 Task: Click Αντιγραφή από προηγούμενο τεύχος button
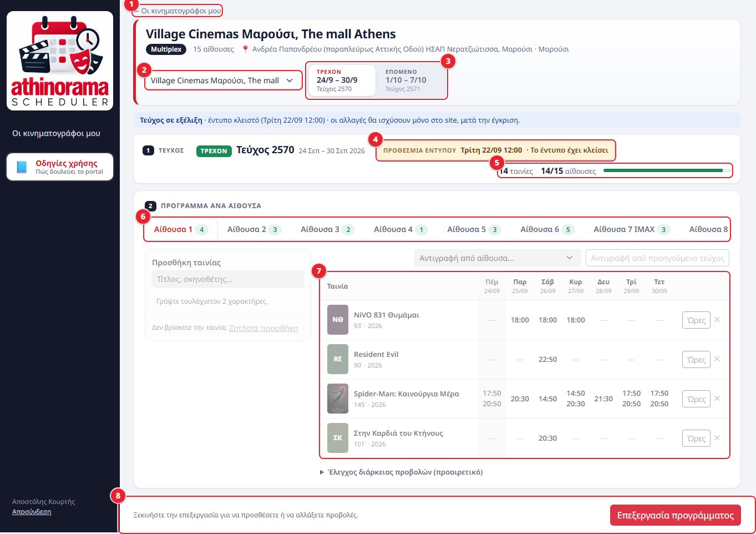657,258
